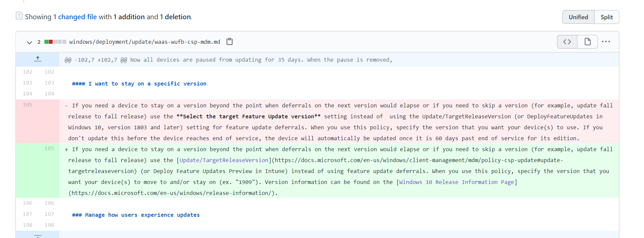Switch to Unified diff view
Viewport: 644px width, 238px height.
578,17
